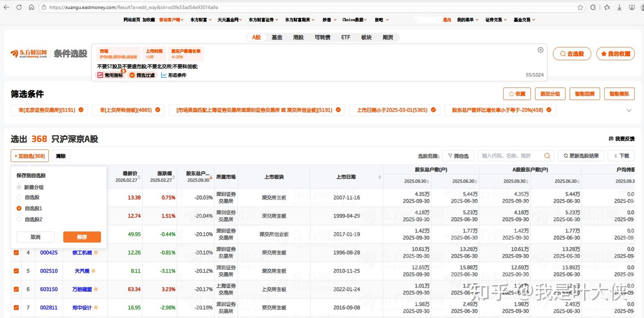The image size is (644, 318).
Task: Open 常用指标 indicator icon
Action: [100, 75]
